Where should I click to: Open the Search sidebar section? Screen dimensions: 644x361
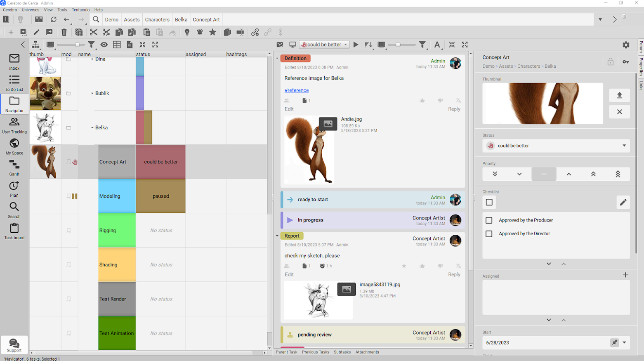click(14, 210)
